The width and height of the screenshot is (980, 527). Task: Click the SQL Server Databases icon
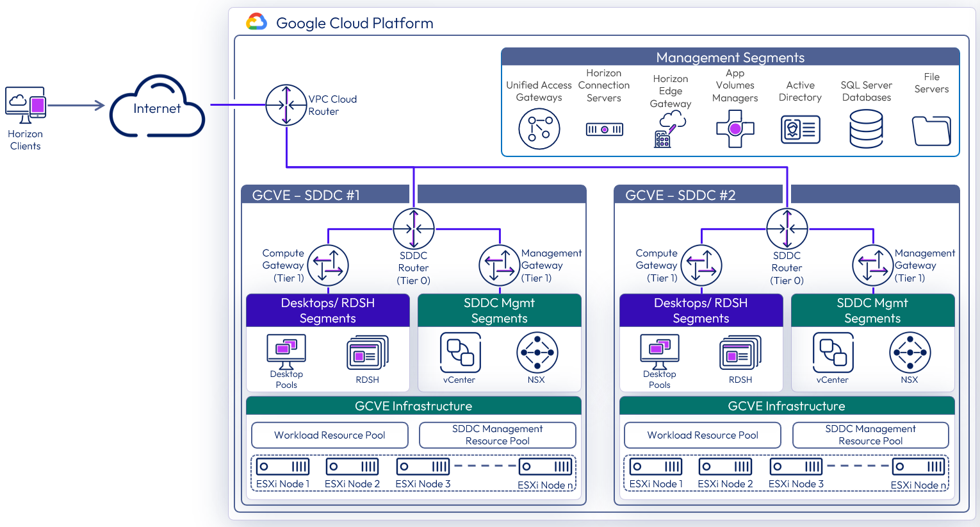866,129
